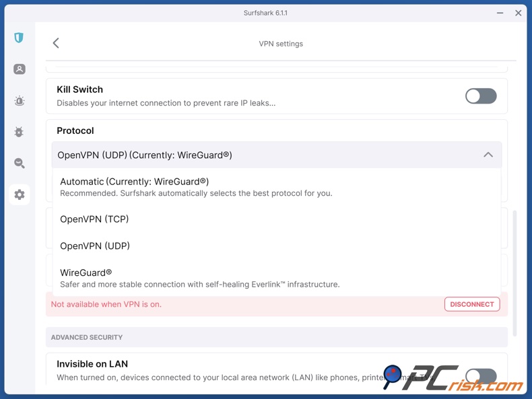532x399 pixels.
Task: Collapse the Protocol dropdown chevron
Action: pyautogui.click(x=488, y=155)
